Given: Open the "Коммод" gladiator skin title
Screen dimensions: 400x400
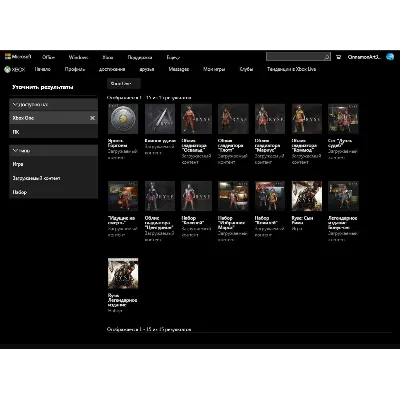Looking at the screenshot, I should (x=304, y=145).
